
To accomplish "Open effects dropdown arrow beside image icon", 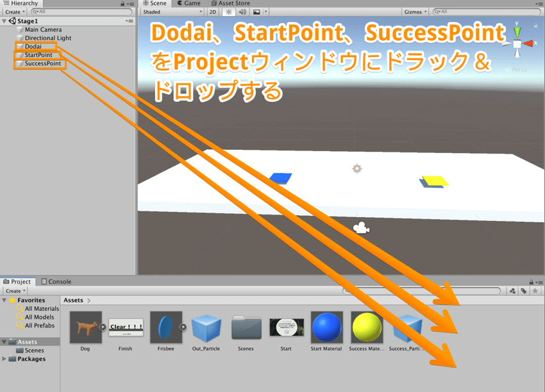I will tap(265, 12).
